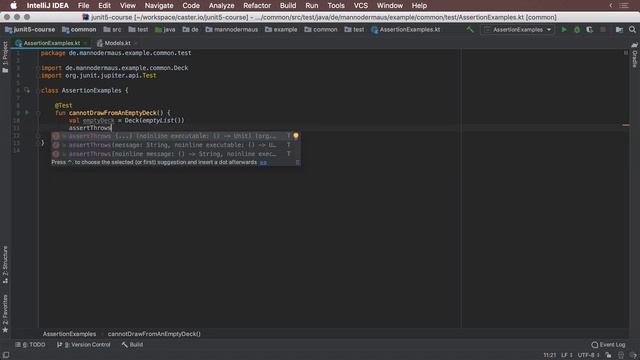Close the AssertionExamples.kt tab
The image size is (640, 360).
coord(85,43)
